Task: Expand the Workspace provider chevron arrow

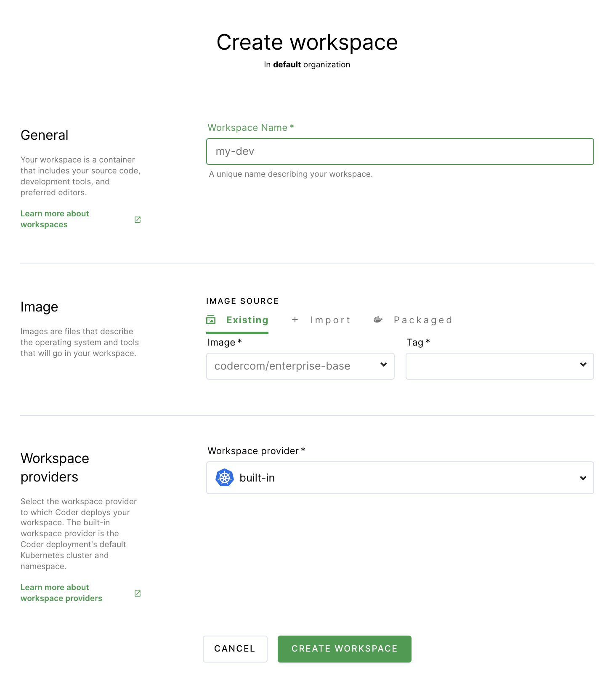Action: point(583,478)
